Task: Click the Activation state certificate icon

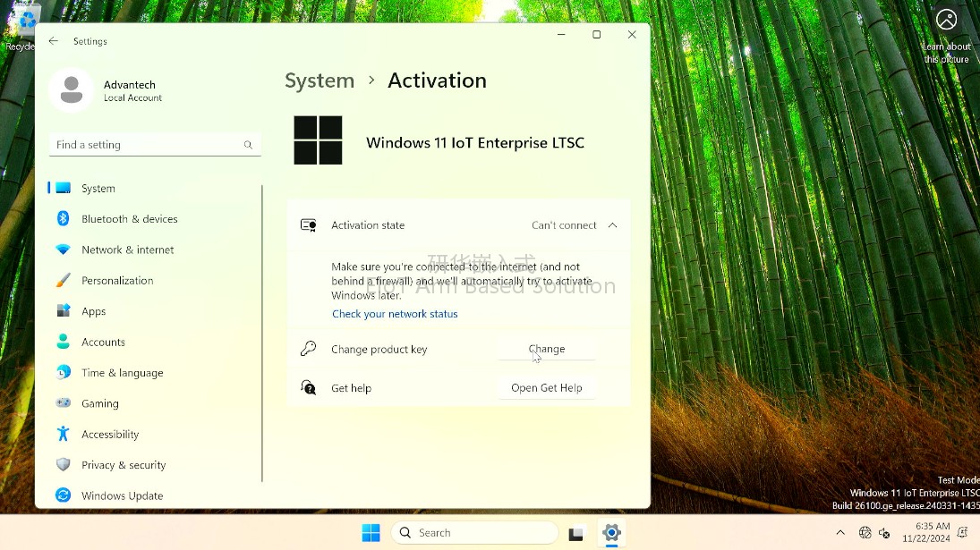Action: [308, 225]
